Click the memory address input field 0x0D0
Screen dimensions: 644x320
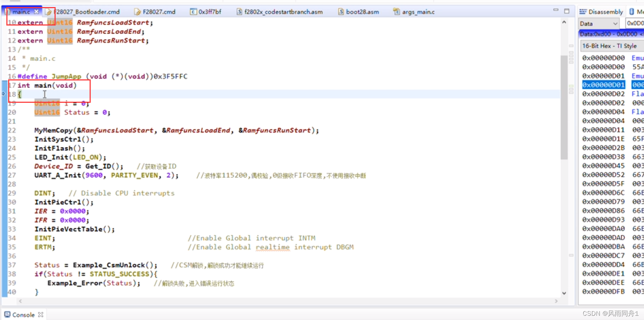point(635,23)
